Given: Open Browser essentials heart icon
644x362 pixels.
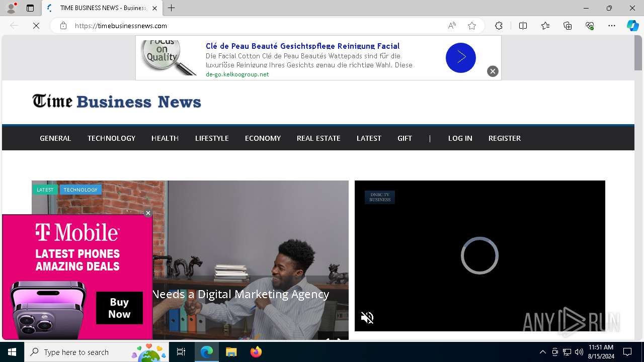Looking at the screenshot, I should click(x=590, y=26).
